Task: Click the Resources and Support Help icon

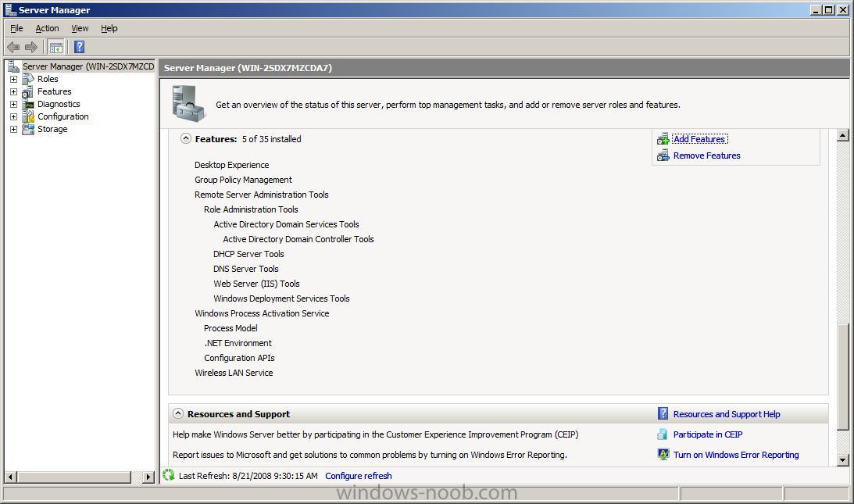Action: (x=663, y=414)
